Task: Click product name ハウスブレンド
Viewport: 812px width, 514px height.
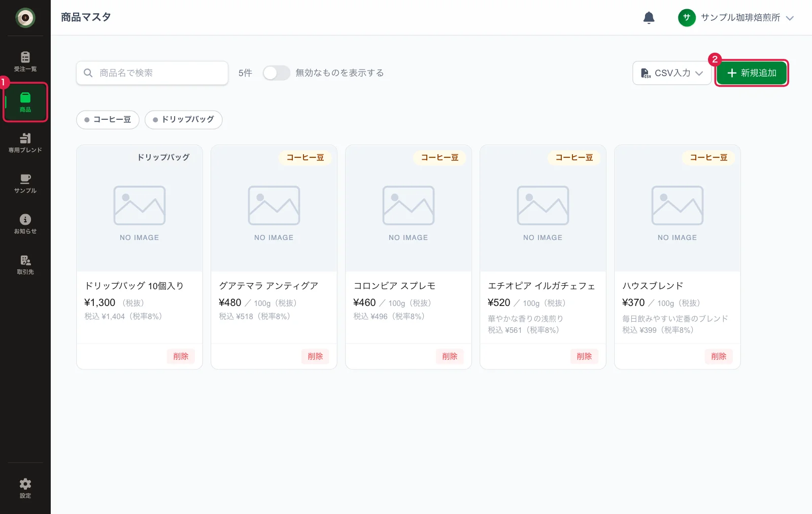Action: tap(653, 286)
